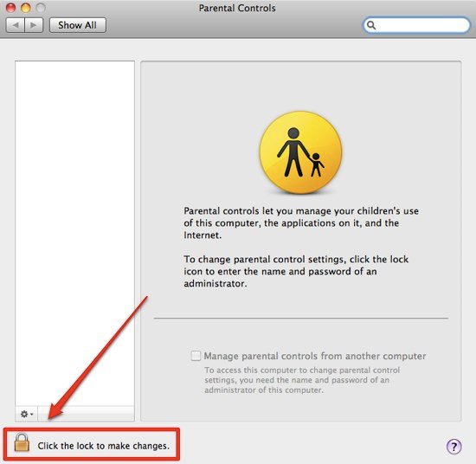Minimize window with the yellow button
This screenshot has width=476, height=464.
coord(26,8)
